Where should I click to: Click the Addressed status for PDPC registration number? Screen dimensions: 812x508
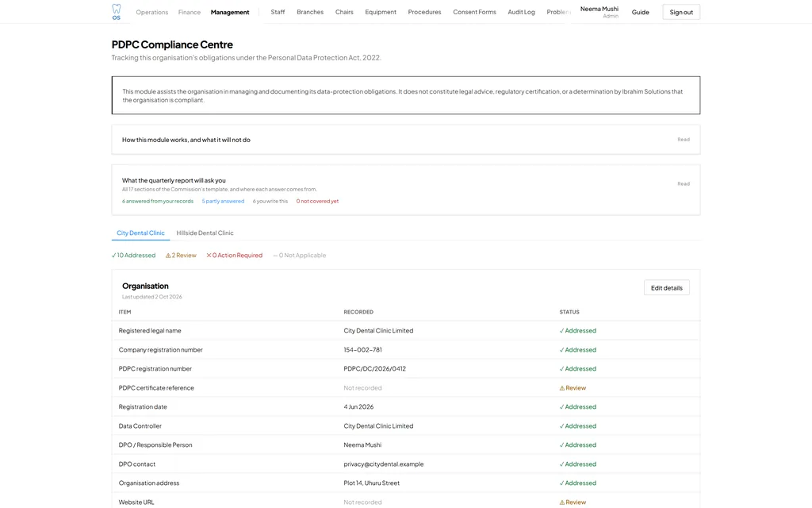tap(577, 369)
